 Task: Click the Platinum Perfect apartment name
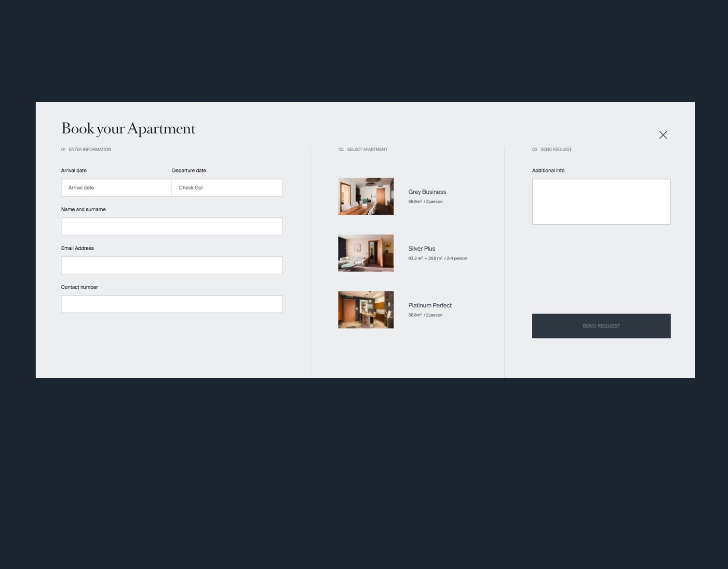(x=430, y=305)
